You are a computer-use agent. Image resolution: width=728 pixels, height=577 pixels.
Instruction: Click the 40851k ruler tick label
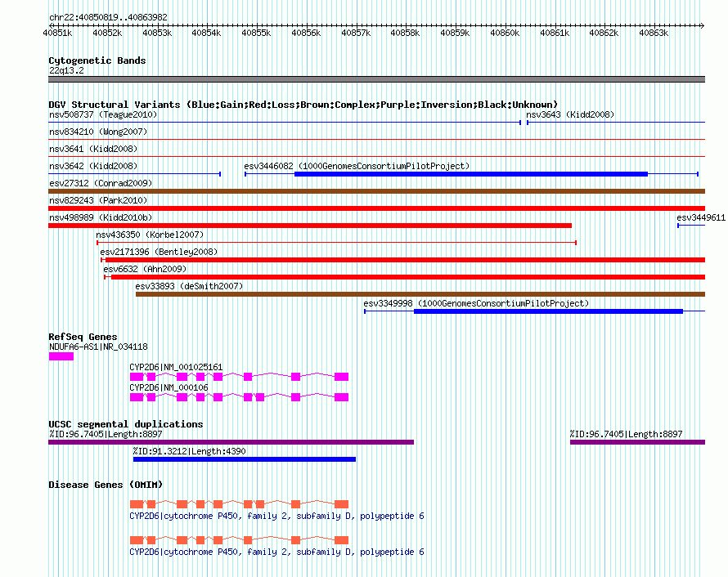pos(57,33)
